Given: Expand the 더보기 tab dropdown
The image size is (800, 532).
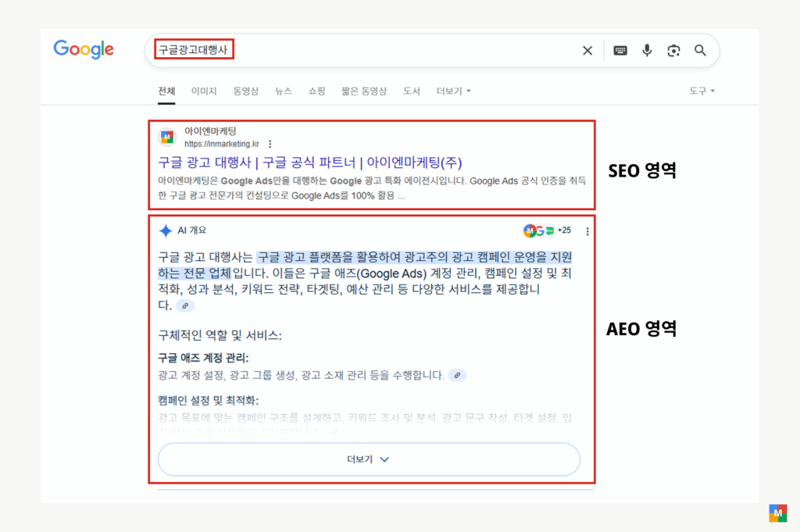Looking at the screenshot, I should tap(453, 91).
